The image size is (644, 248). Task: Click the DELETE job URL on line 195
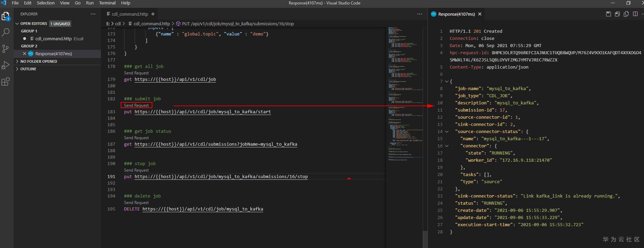coord(203,209)
